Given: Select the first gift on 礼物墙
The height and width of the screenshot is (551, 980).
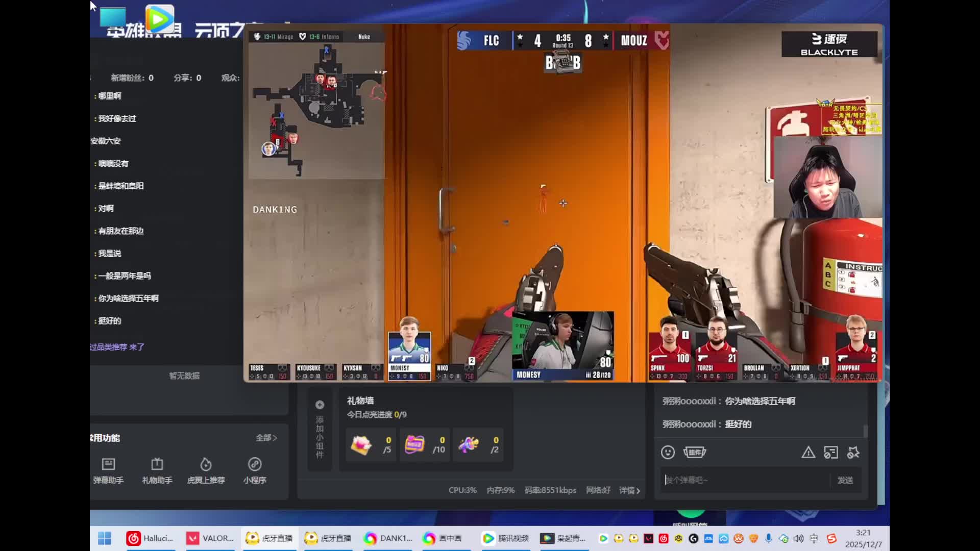Looking at the screenshot, I should 361,445.
